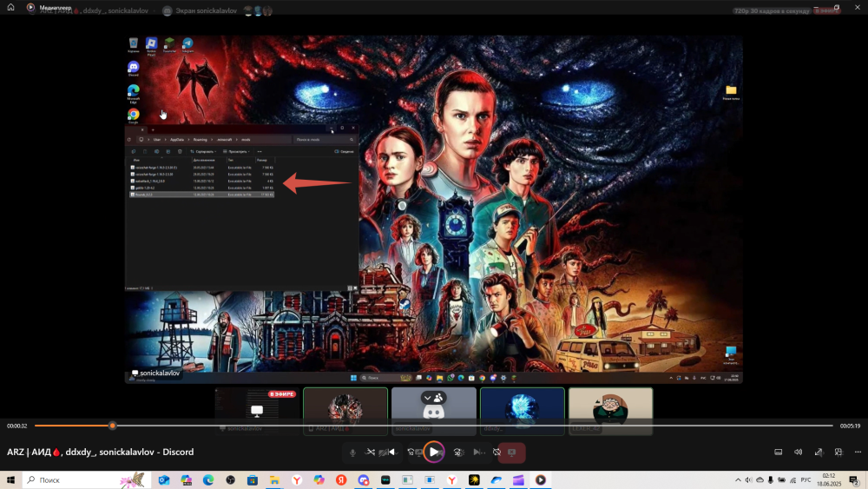Click the mods search field in streamed Explorer
This screenshot has width=868, height=489.
[325, 140]
